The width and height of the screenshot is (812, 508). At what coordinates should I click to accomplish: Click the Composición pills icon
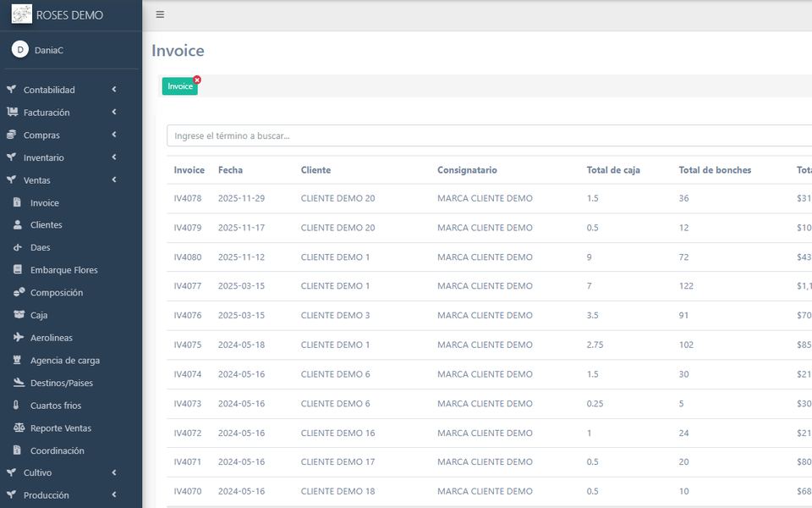tap(19, 292)
